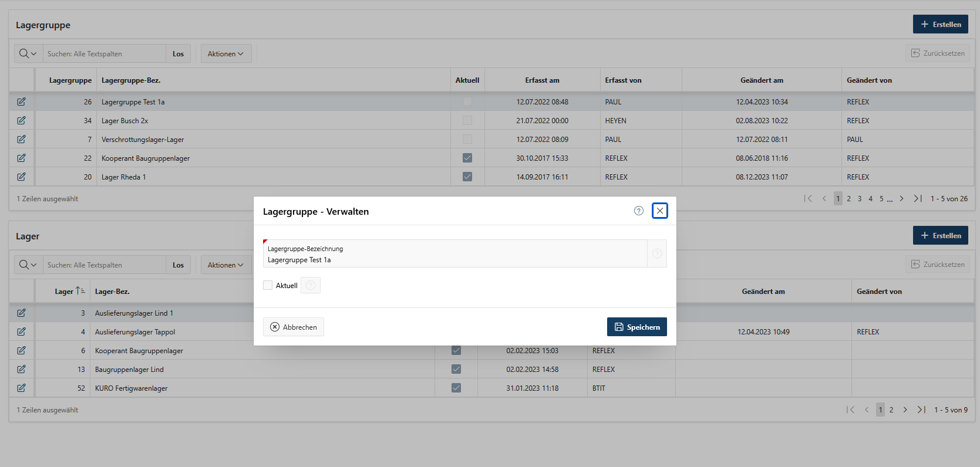The width and height of the screenshot is (980, 467).
Task: Click the Lagergruppe-Bezeichnung text field
Action: pyautogui.click(x=455, y=259)
